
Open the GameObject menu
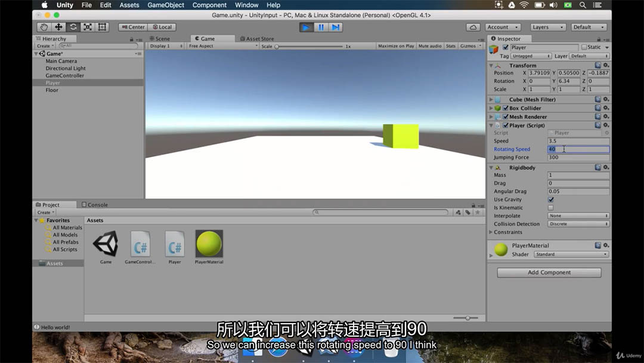tap(166, 5)
